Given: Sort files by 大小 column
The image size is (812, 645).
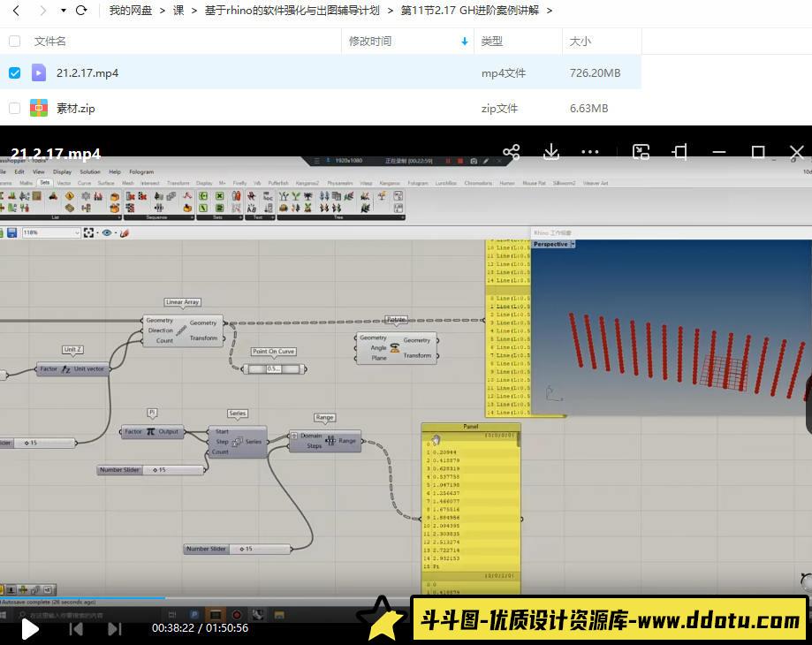Looking at the screenshot, I should [x=580, y=41].
